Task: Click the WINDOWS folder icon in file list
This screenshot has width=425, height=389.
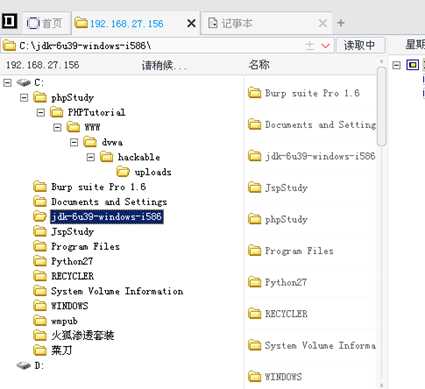Action: click(255, 377)
